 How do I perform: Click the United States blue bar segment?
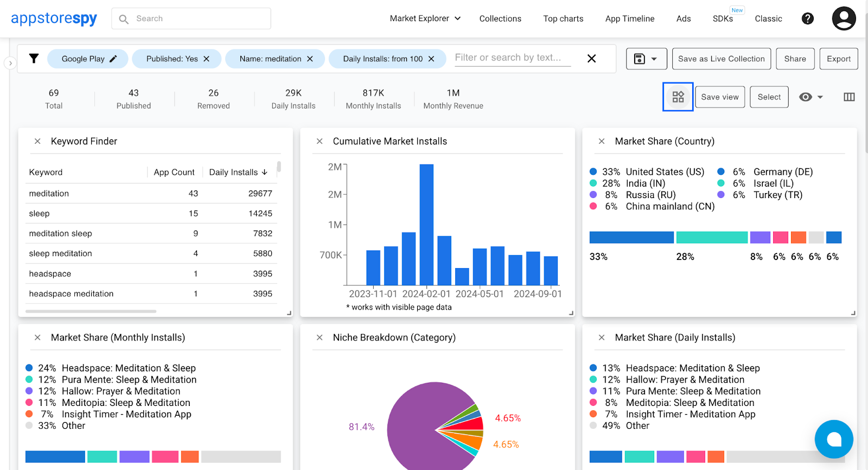tap(631, 237)
